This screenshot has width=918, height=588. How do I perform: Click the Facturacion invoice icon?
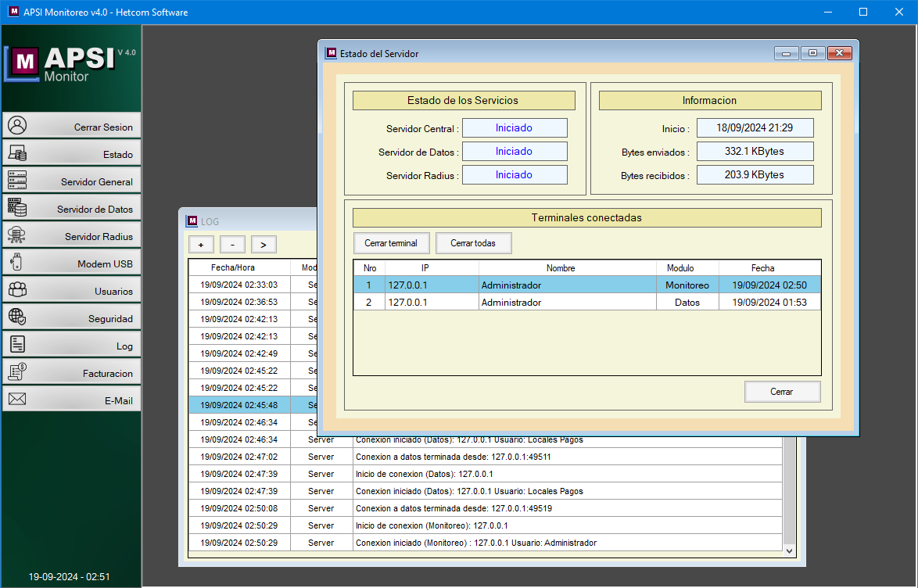click(x=17, y=372)
